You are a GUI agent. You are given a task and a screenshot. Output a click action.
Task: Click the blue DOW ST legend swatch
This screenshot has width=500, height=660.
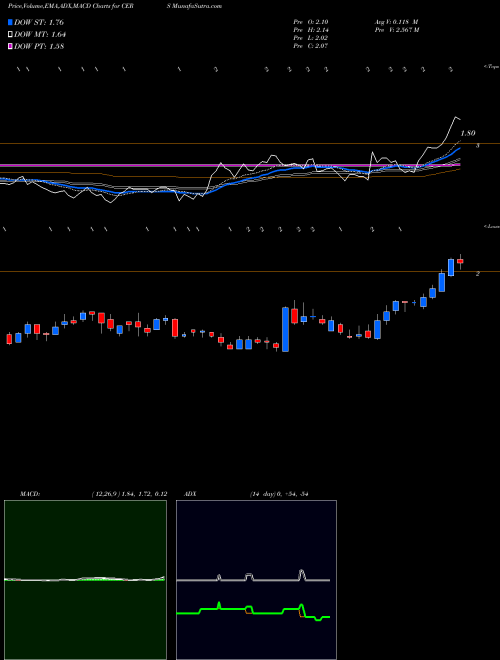click(x=10, y=22)
